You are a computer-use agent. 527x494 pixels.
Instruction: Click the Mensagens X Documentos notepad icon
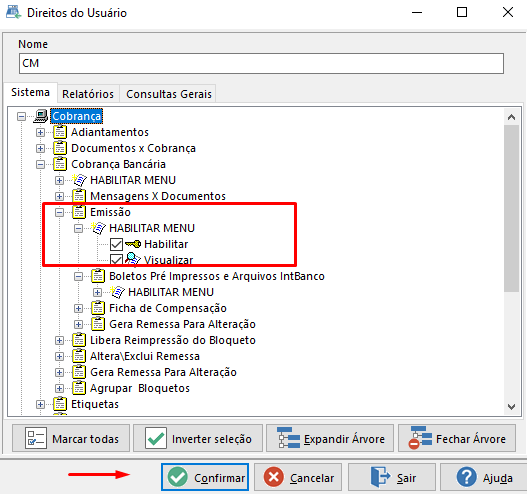pyautogui.click(x=79, y=196)
